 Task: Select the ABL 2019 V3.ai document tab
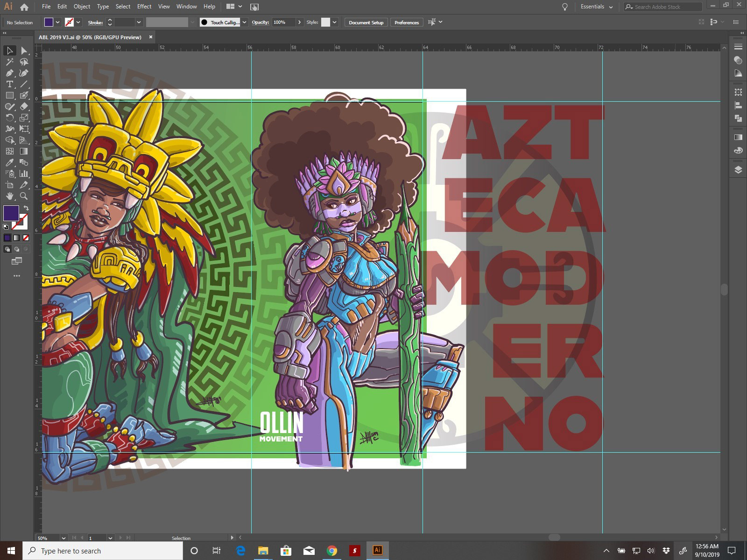click(x=90, y=37)
